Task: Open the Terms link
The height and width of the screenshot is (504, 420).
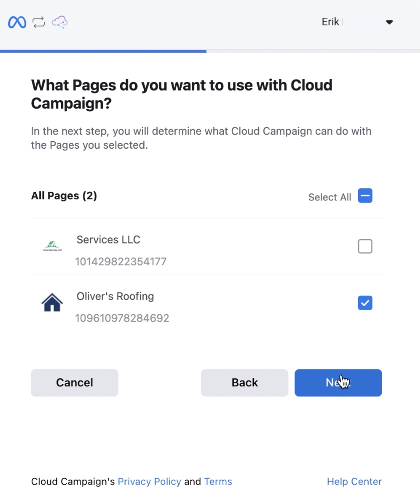Action: click(x=218, y=482)
